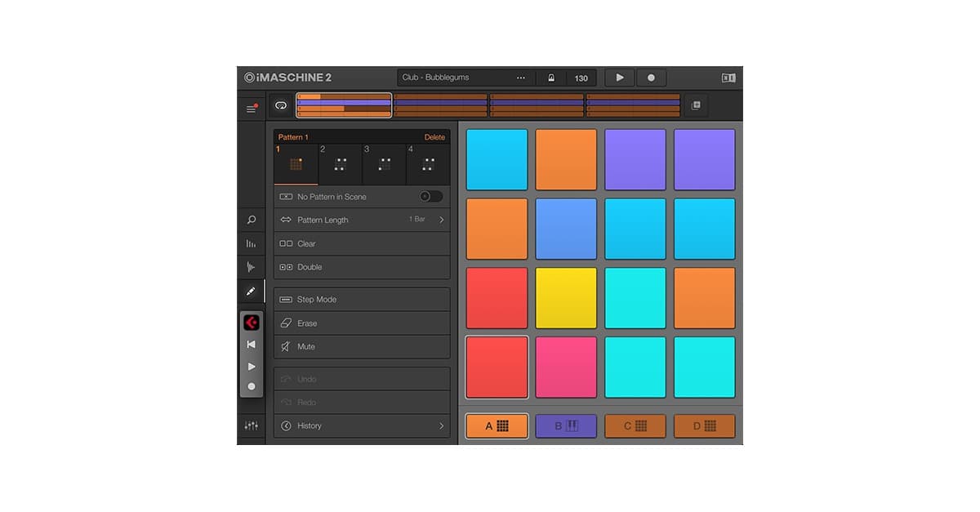980x512 pixels.
Task: Click the red iMaschine logo in sidebar
Action: tap(252, 322)
